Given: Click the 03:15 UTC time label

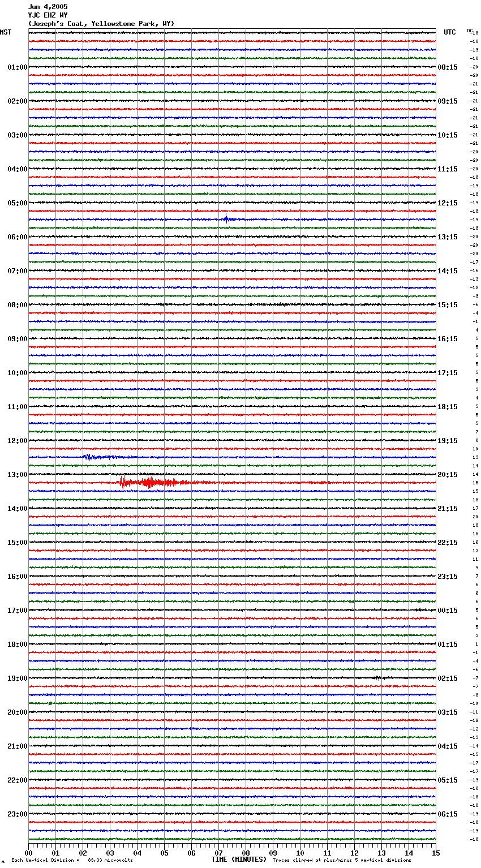Looking at the screenshot, I should 448,712.
